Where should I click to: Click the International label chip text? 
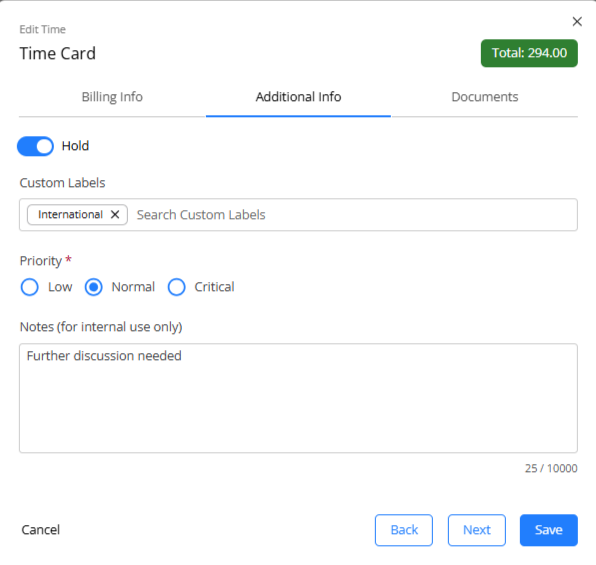[70, 214]
